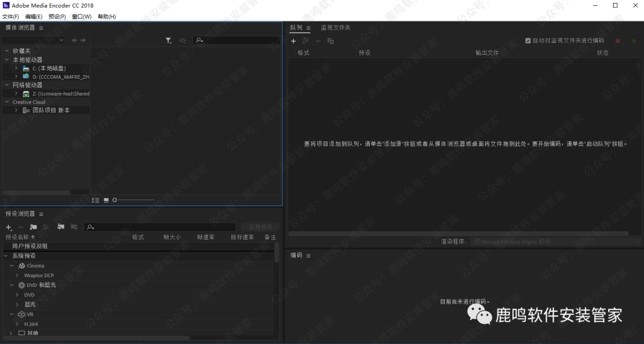This screenshot has height=344, width=644.
Task: Click the new preset group folder icon
Action: pos(33,227)
